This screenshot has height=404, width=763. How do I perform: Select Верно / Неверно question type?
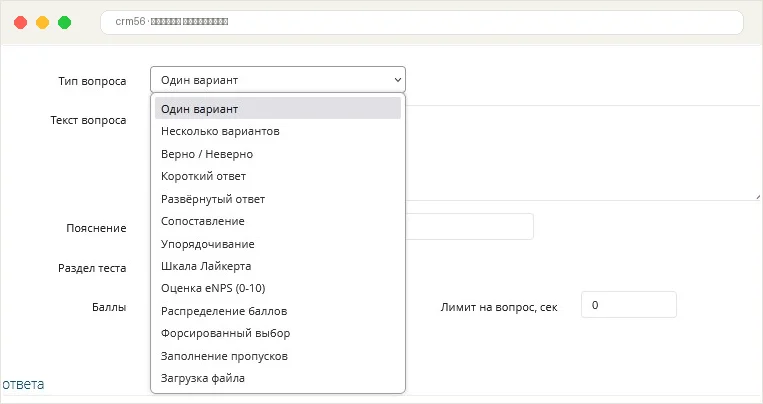(278, 154)
